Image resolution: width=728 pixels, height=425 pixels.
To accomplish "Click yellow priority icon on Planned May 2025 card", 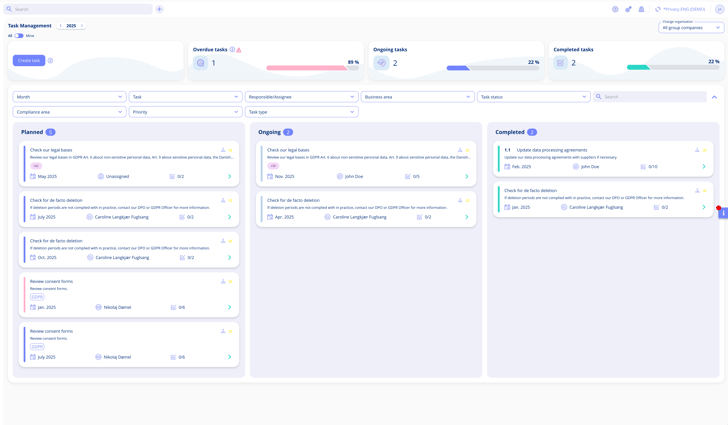I will tap(230, 150).
